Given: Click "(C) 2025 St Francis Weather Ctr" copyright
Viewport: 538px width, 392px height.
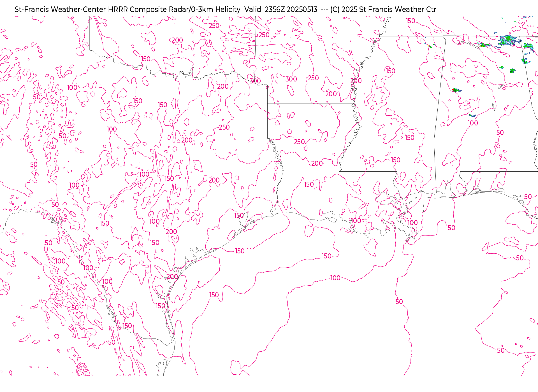Looking at the screenshot, I should coord(383,10).
